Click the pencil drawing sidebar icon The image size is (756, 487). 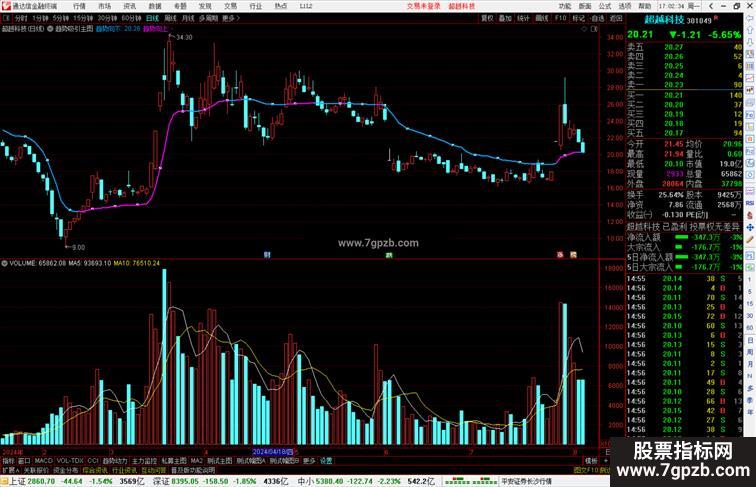(x=750, y=239)
